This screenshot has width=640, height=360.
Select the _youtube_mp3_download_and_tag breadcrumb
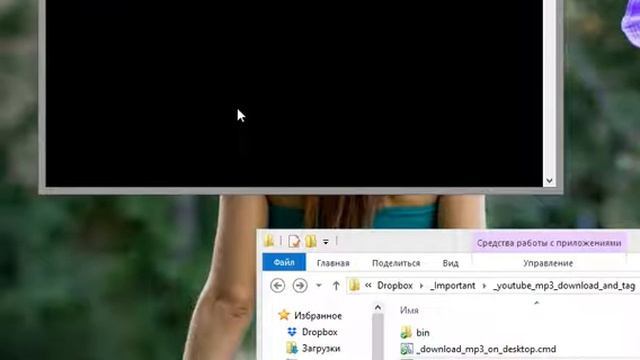point(564,285)
